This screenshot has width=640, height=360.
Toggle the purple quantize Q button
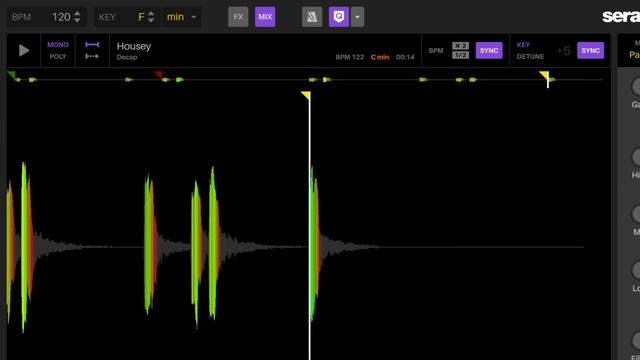[x=339, y=17]
